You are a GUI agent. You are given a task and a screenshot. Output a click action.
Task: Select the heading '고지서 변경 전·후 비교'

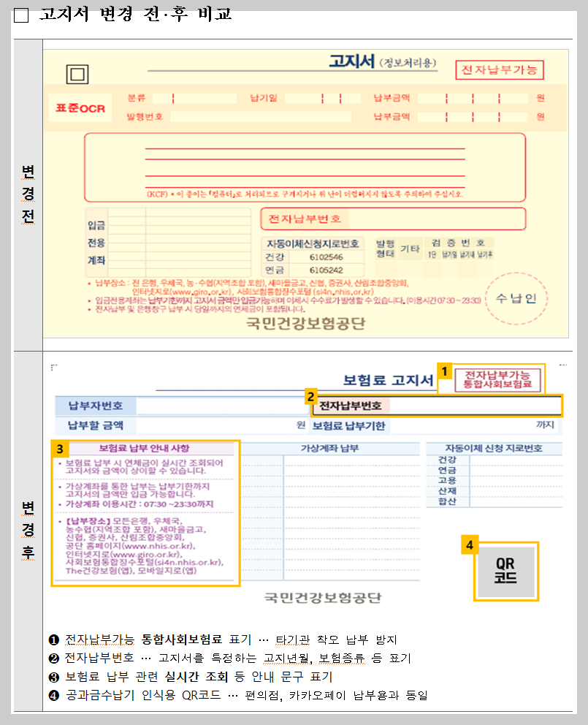click(x=135, y=15)
